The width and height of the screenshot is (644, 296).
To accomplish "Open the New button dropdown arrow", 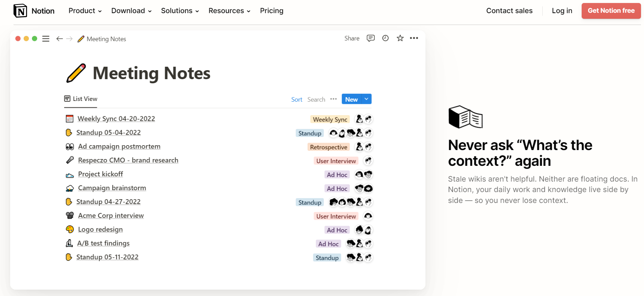I will click(366, 99).
